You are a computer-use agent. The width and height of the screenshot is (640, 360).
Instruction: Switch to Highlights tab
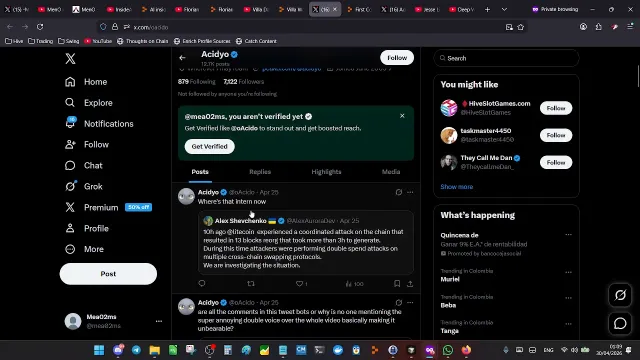326,172
